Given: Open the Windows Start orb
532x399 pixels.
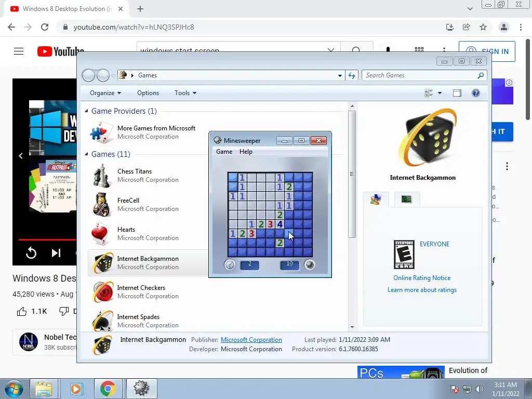Looking at the screenshot, I should tap(14, 389).
